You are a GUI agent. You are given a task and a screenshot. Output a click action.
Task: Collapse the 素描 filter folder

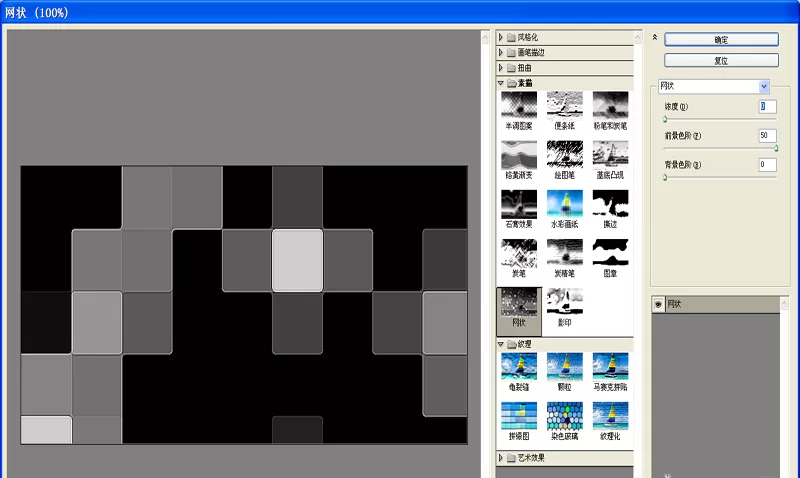point(501,83)
